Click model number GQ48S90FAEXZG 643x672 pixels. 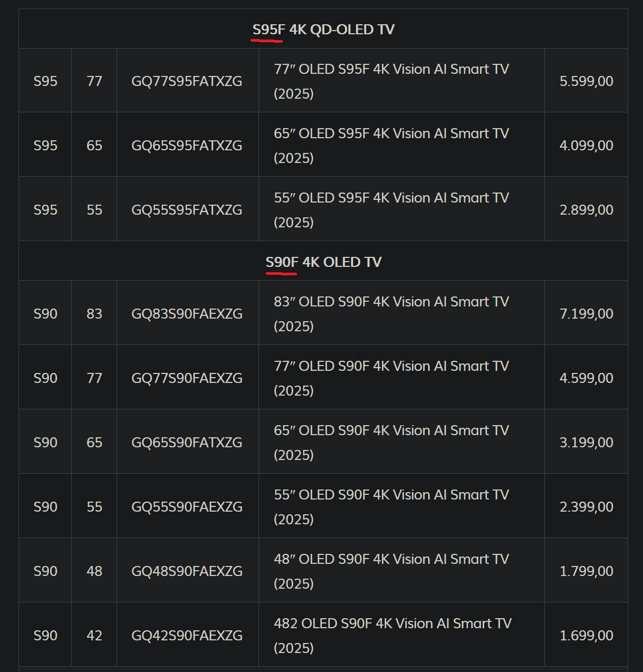[187, 571]
